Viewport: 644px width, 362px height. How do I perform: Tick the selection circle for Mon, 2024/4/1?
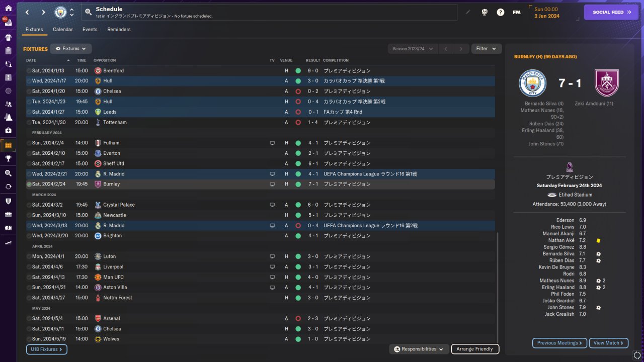tap(29, 256)
